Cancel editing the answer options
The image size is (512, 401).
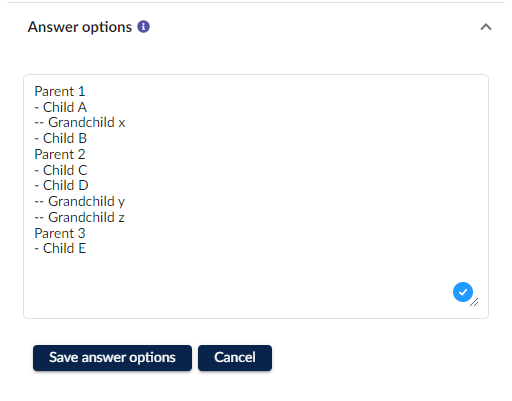pyautogui.click(x=235, y=358)
